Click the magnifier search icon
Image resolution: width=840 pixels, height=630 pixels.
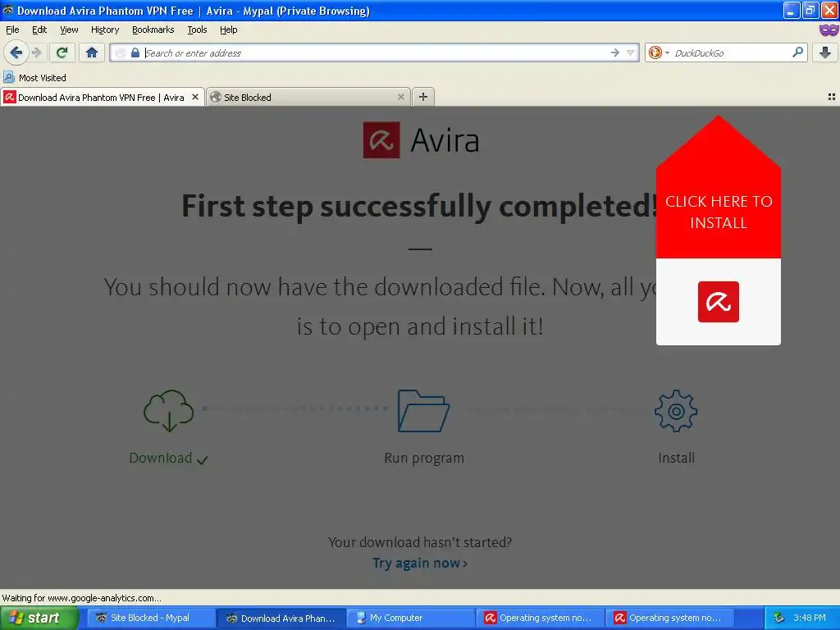pos(797,52)
